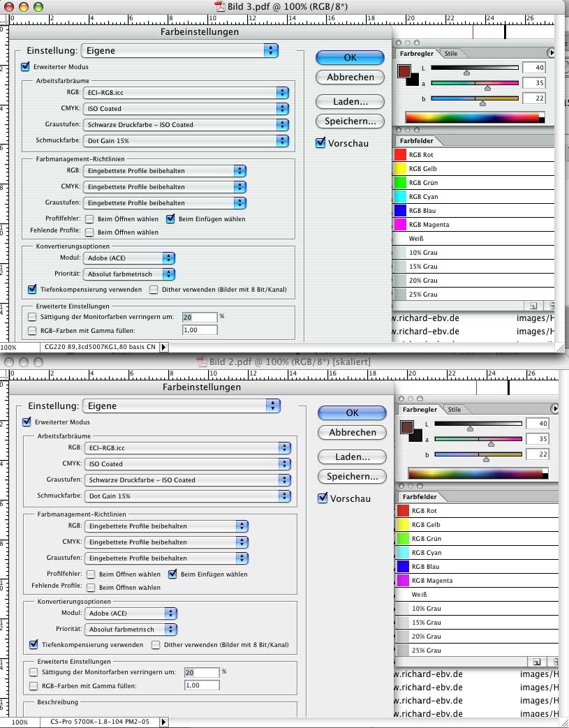Viewport: 569px width, 728px height.
Task: Open Modul Adobe (ACE) dropdown in Bild 3.pdf dialog
Action: pyautogui.click(x=128, y=258)
